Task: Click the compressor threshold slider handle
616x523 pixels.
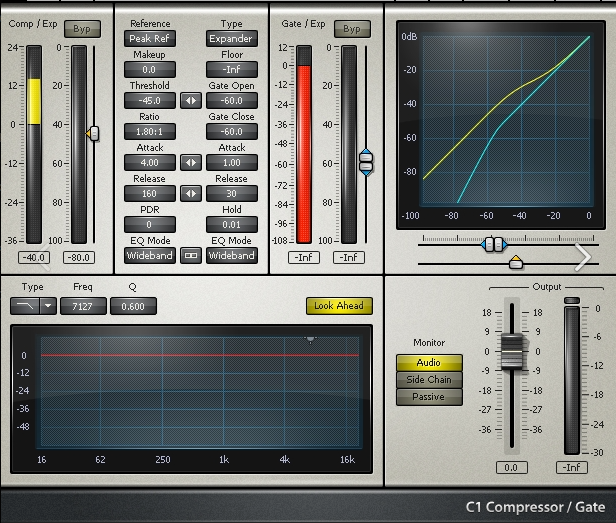Action: click(93, 134)
